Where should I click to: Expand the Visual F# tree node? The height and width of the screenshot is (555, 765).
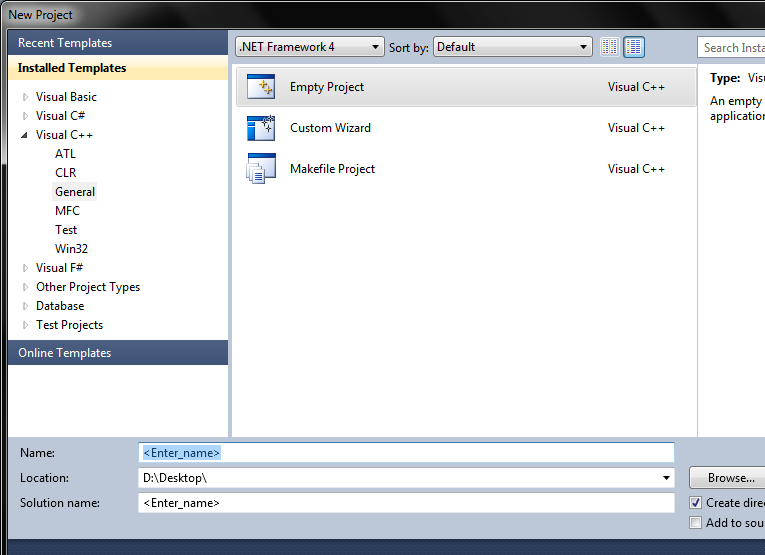pos(25,268)
